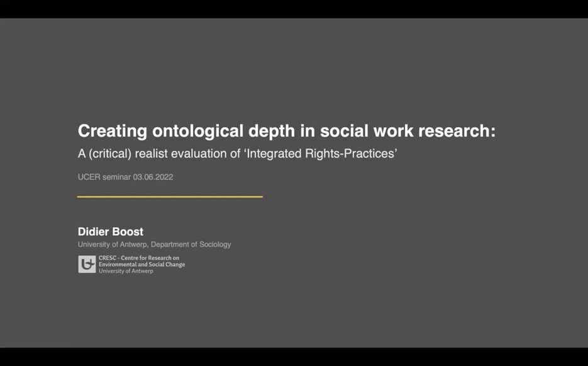Viewport: 588px width, 366px height.
Task: Click the 'UCER seminar 03.06.2022' label
Action: click(126, 177)
